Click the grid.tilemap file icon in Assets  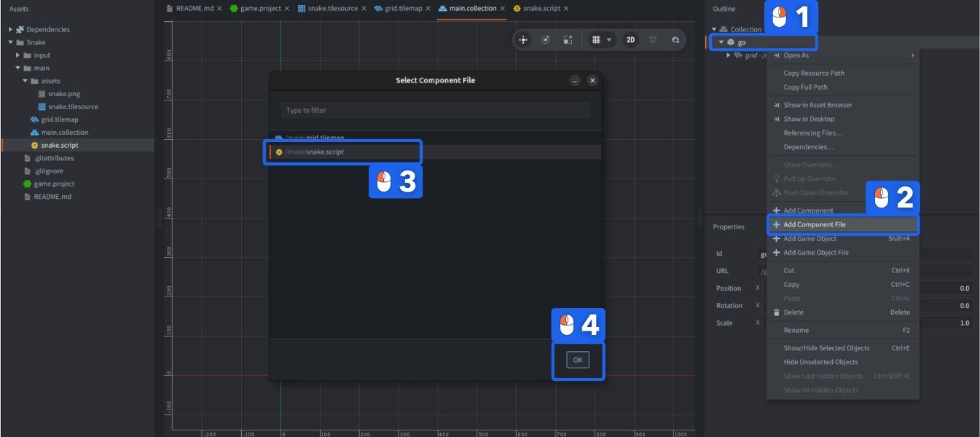(x=34, y=119)
